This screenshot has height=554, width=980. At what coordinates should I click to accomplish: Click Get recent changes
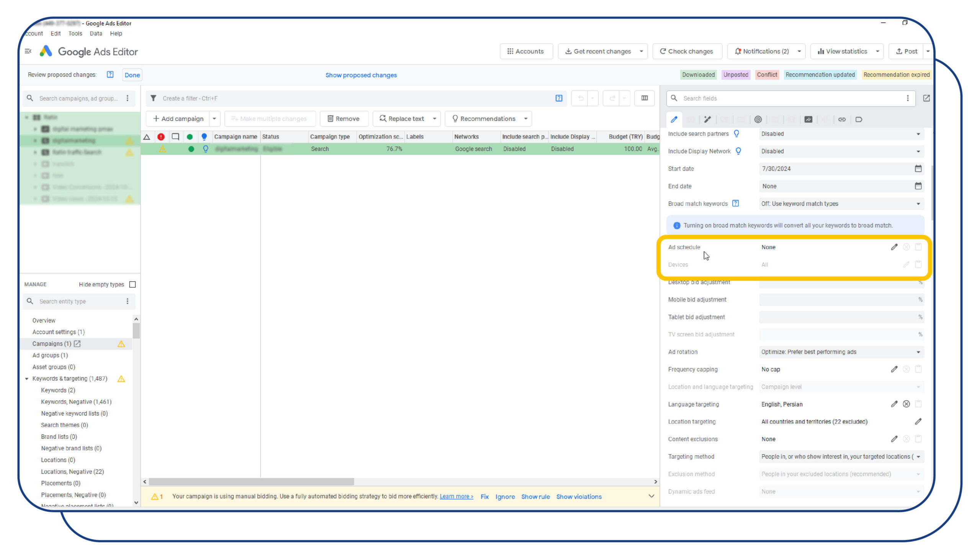point(598,51)
